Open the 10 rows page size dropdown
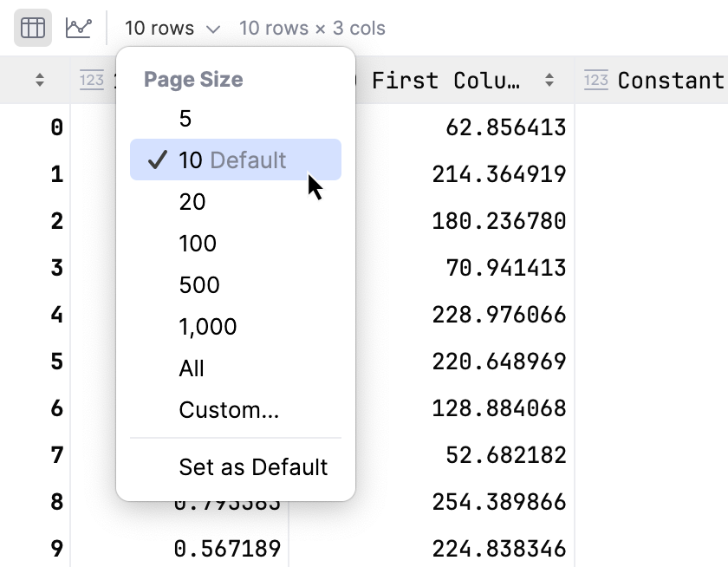This screenshot has height=567, width=728. click(x=172, y=27)
